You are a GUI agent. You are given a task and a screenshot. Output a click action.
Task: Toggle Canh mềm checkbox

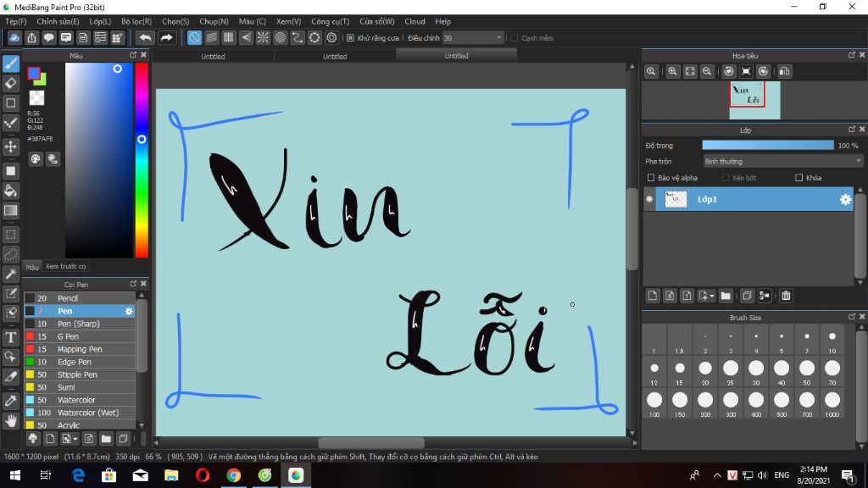click(x=515, y=37)
